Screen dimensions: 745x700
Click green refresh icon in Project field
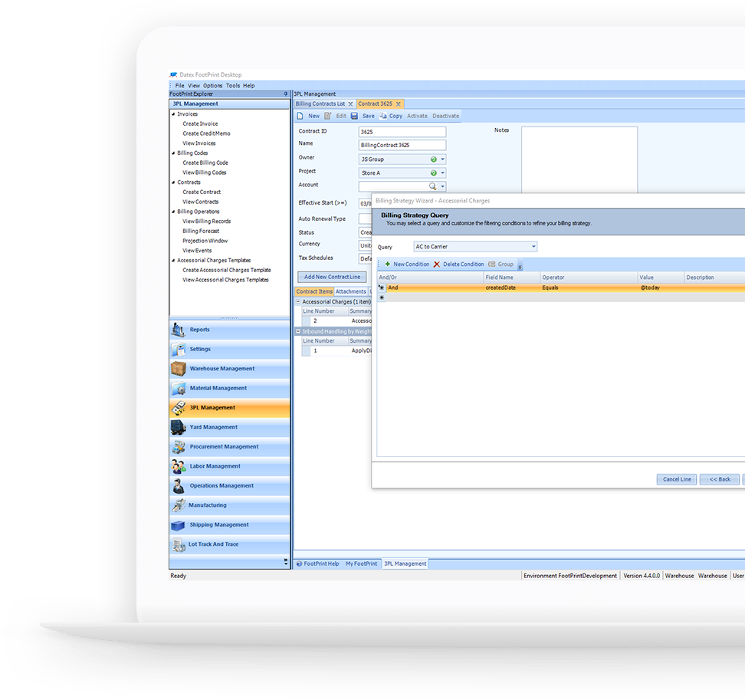click(x=433, y=173)
